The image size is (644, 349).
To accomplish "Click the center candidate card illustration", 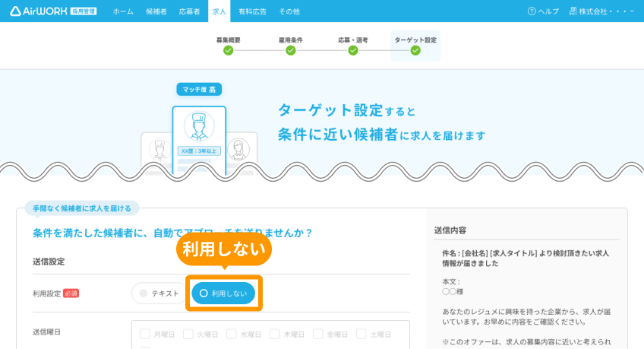I will tap(199, 140).
